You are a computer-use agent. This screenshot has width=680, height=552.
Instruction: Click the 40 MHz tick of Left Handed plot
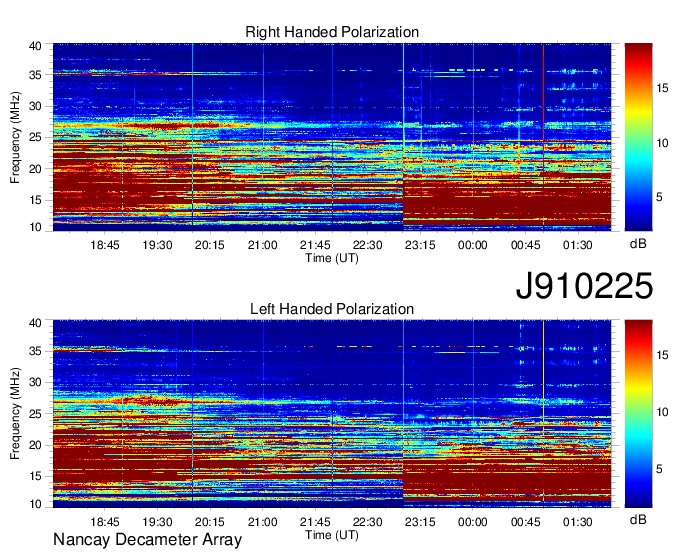click(x=35, y=323)
